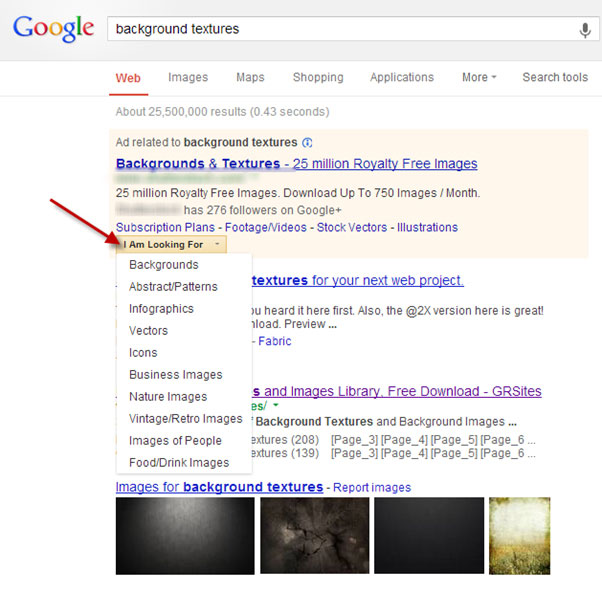
Task: Open the dark vignette texture thumbnail
Action: point(185,536)
